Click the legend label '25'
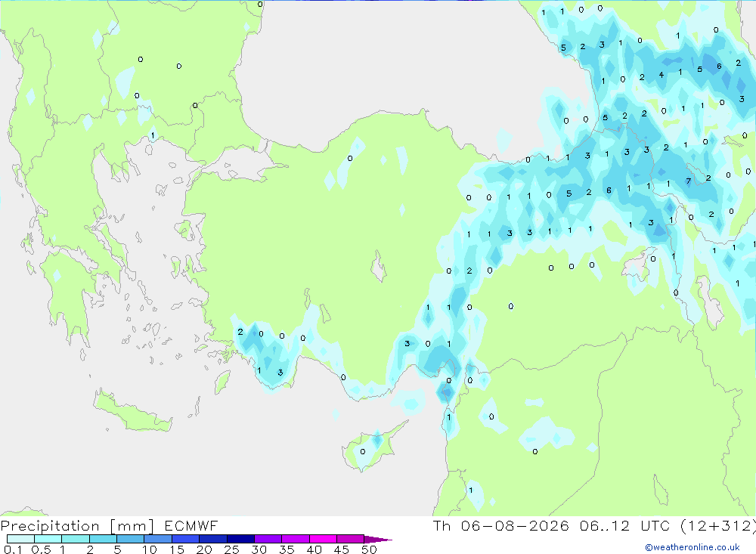Viewport: 756px width, 554px height. point(232,549)
